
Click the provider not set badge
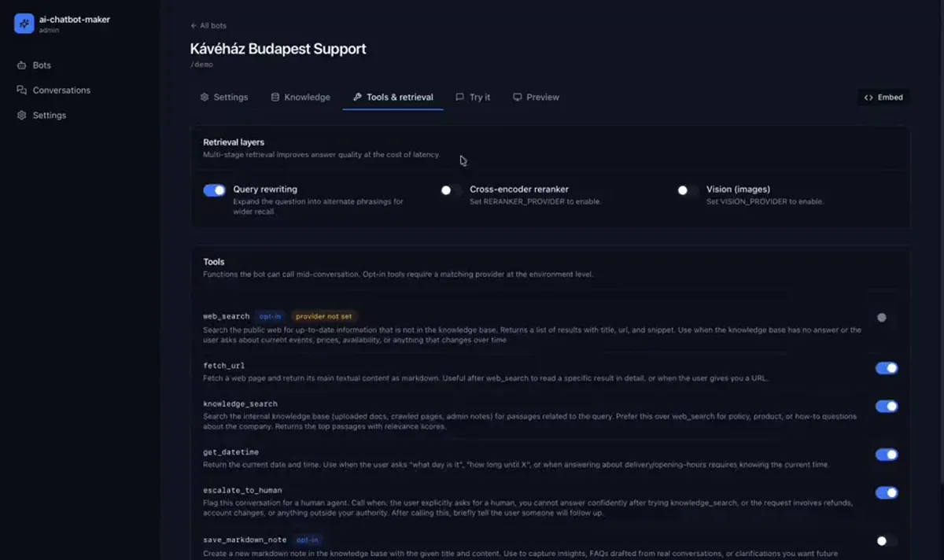[324, 316]
